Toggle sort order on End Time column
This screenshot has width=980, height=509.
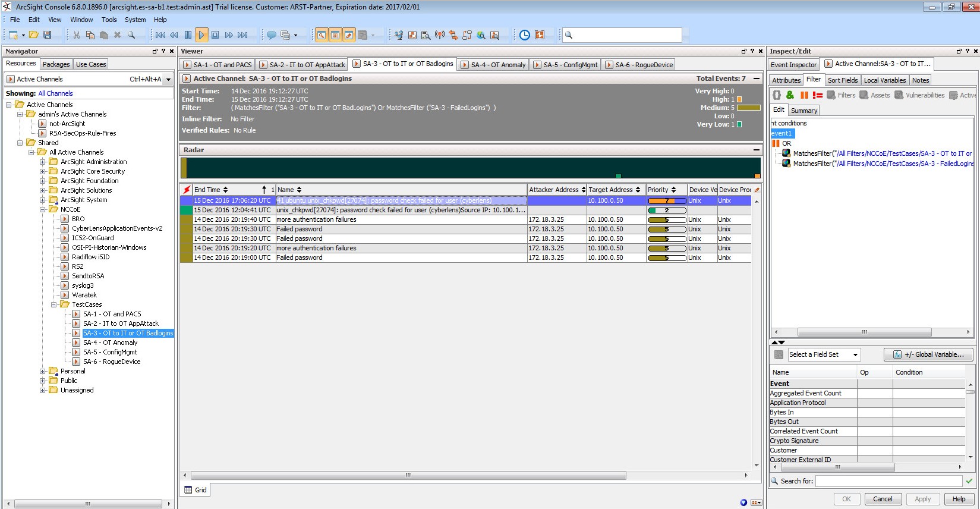[x=225, y=190]
